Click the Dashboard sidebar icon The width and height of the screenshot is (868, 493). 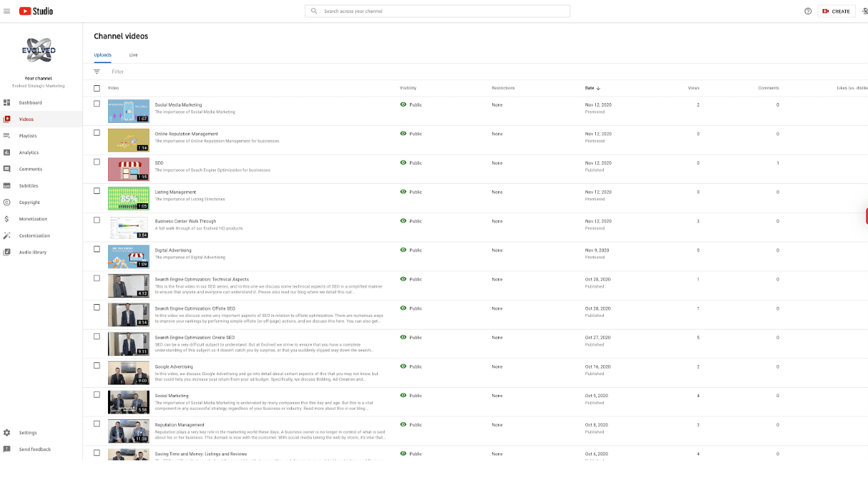pyautogui.click(x=6, y=102)
